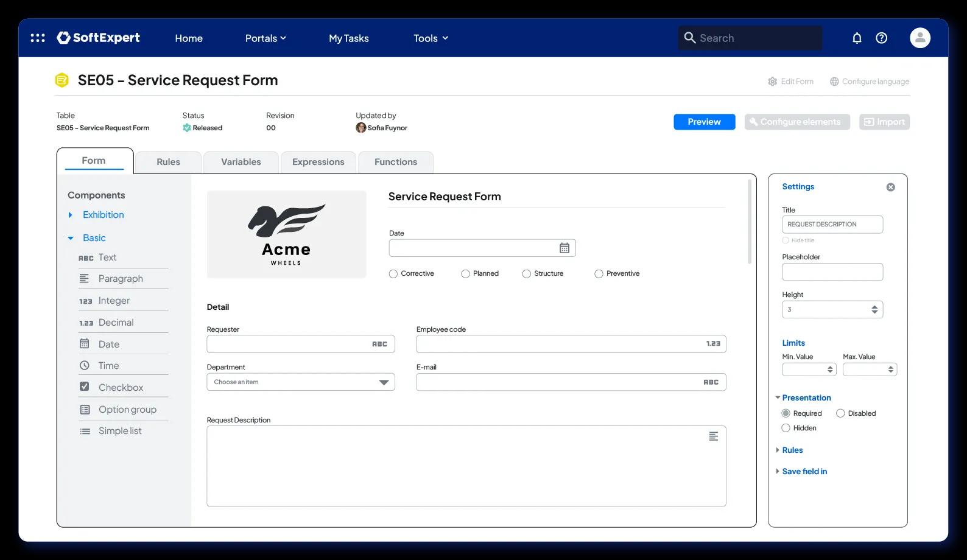
Task: Click Sofia Fuynor's avatar photo
Action: (360, 128)
